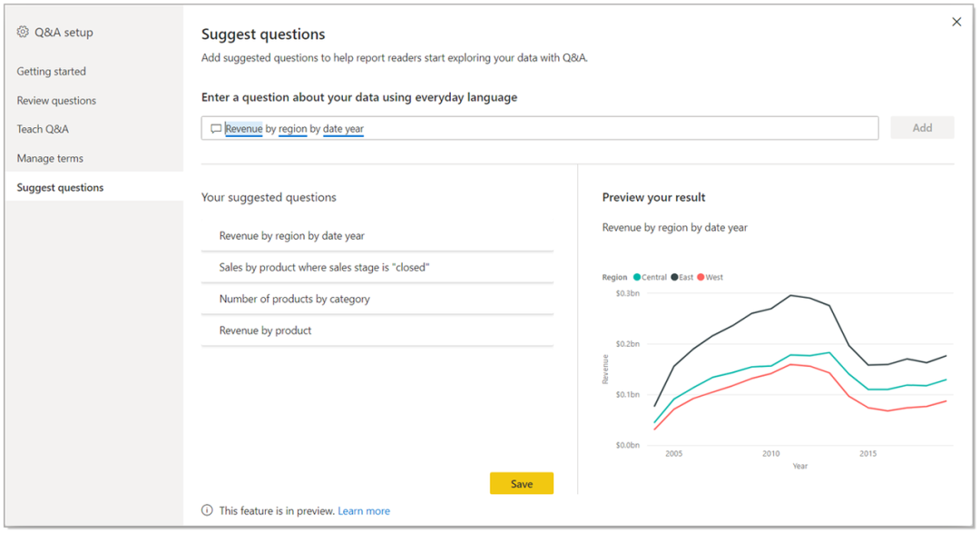Open the Getting started section
The width and height of the screenshot is (980, 533).
tap(52, 72)
